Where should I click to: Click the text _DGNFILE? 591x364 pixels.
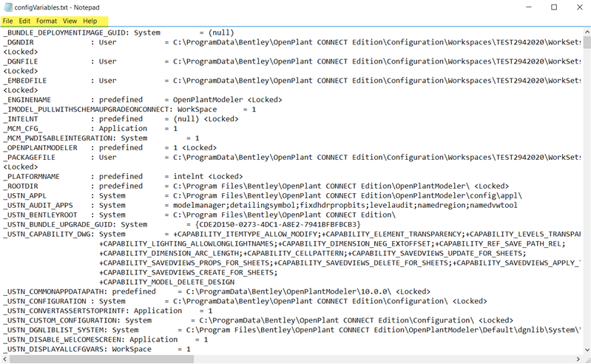[x=21, y=61]
